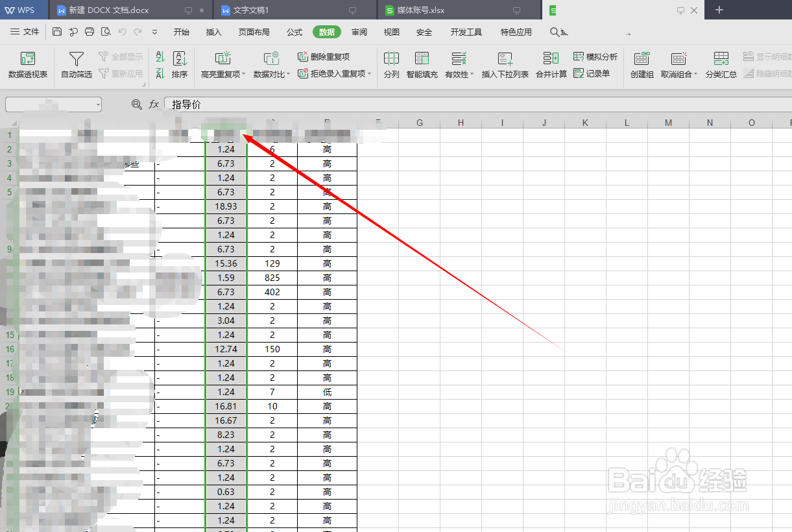This screenshot has height=532, width=792.
Task: Click the undo arrow icon
Action: (x=122, y=32)
